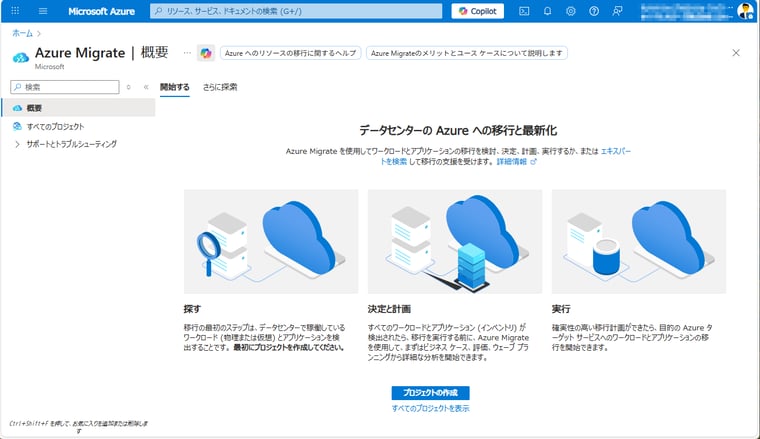Close the Azure Migrate blade
The height and width of the screenshot is (439, 760).
[x=736, y=52]
